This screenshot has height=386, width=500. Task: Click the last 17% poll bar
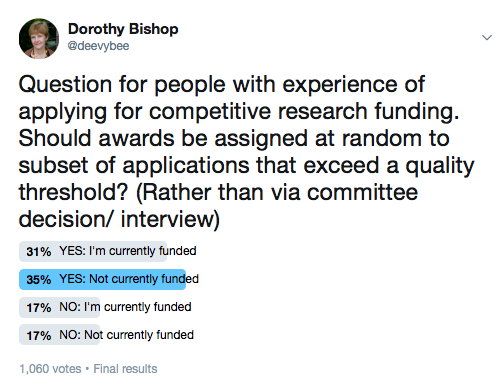(59, 335)
